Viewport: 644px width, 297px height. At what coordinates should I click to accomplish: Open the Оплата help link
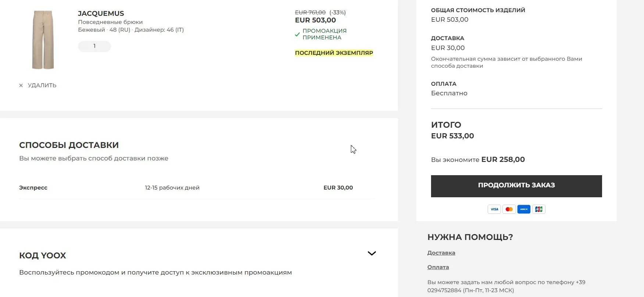coord(438,267)
